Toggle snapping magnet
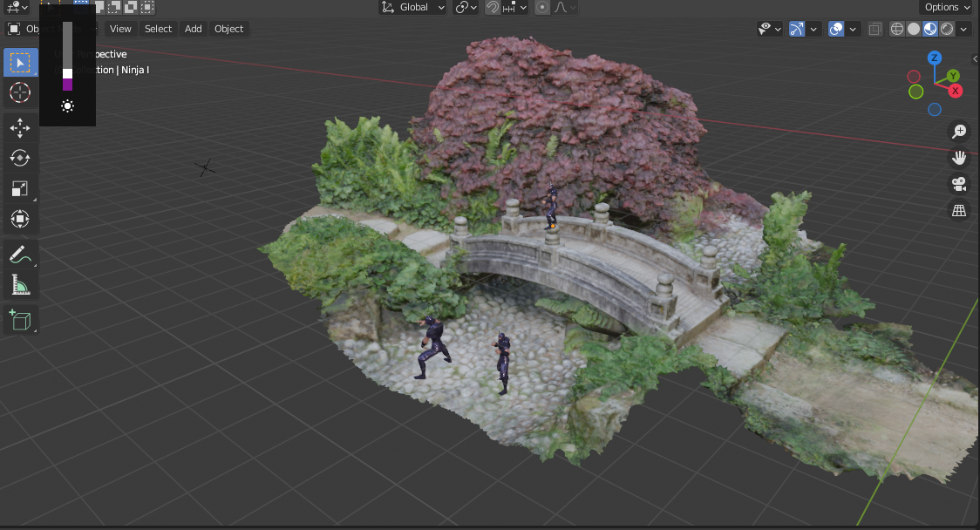 point(493,7)
